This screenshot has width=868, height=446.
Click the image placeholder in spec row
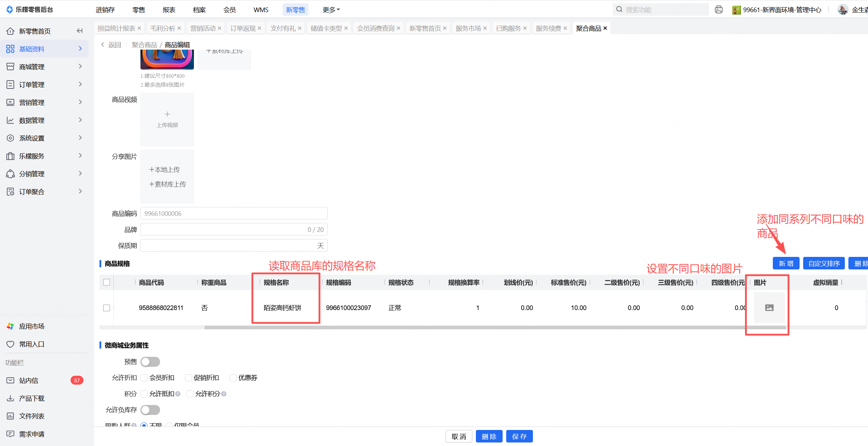[769, 308]
